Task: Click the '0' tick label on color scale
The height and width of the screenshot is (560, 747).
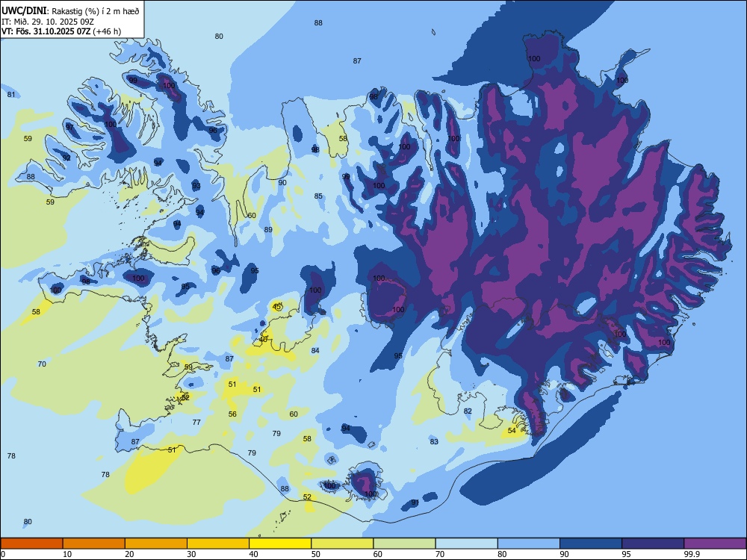Action: pos(3,554)
